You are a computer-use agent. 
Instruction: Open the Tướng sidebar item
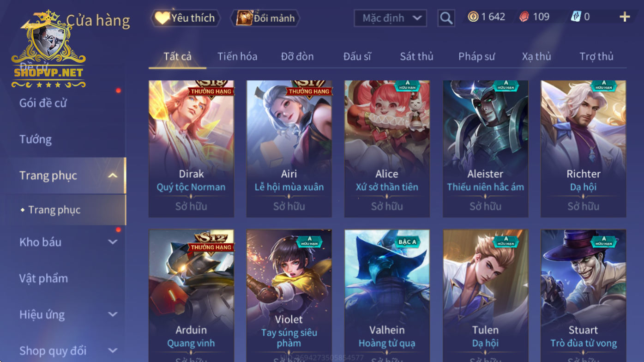pyautogui.click(x=36, y=139)
